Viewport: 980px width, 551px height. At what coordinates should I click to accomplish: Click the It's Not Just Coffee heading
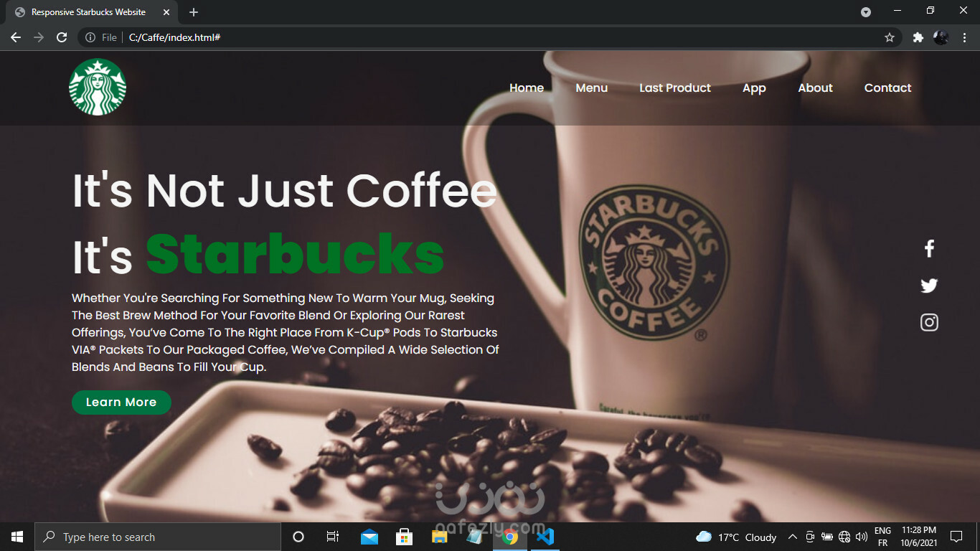pyautogui.click(x=284, y=191)
